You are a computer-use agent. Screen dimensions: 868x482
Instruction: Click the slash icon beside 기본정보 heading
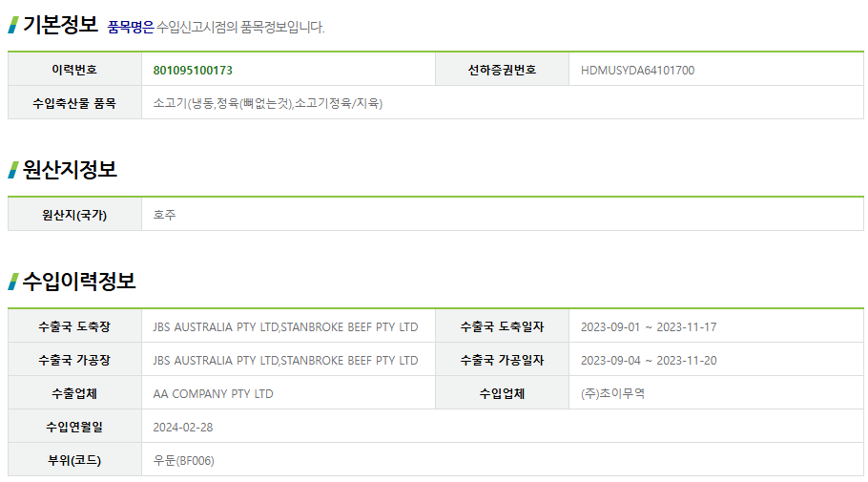[x=13, y=25]
